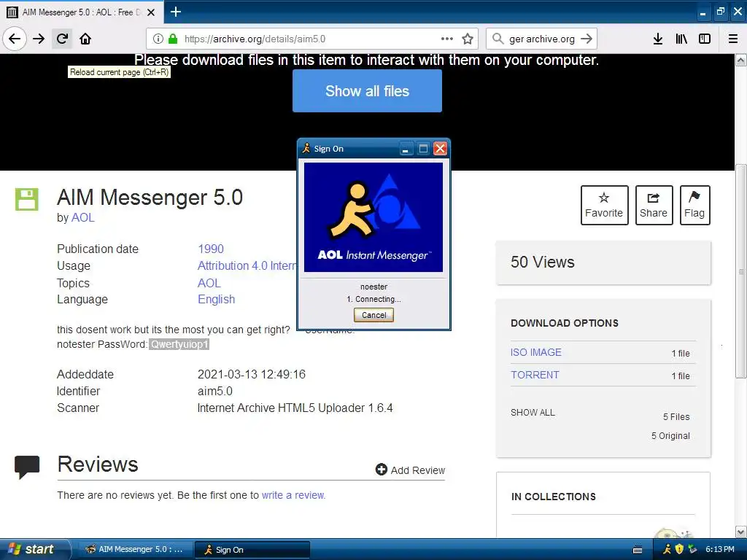Click the Reviews speech bubble icon
Viewport: 747px width, 560px height.
click(27, 467)
